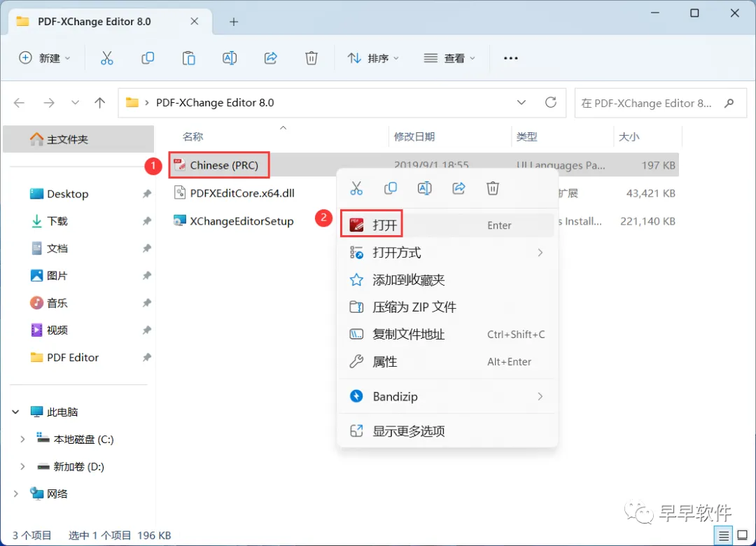The image size is (756, 546).
Task: Choose 添加到收藏夹 in context menu
Action: [x=447, y=280]
